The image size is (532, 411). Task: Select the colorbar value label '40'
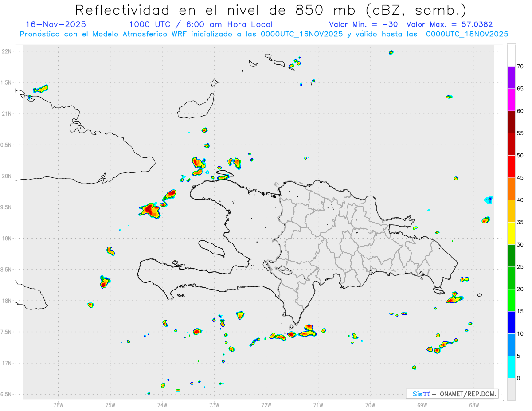coord(520,200)
